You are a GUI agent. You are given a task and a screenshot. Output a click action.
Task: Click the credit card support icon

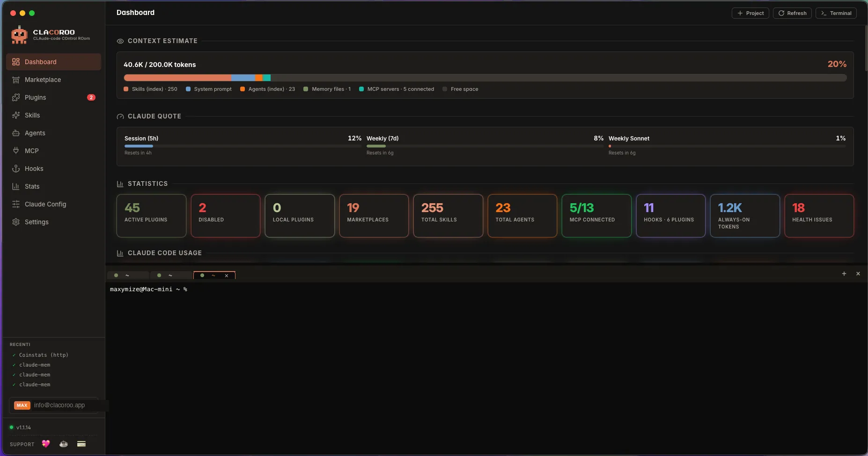[x=81, y=444]
